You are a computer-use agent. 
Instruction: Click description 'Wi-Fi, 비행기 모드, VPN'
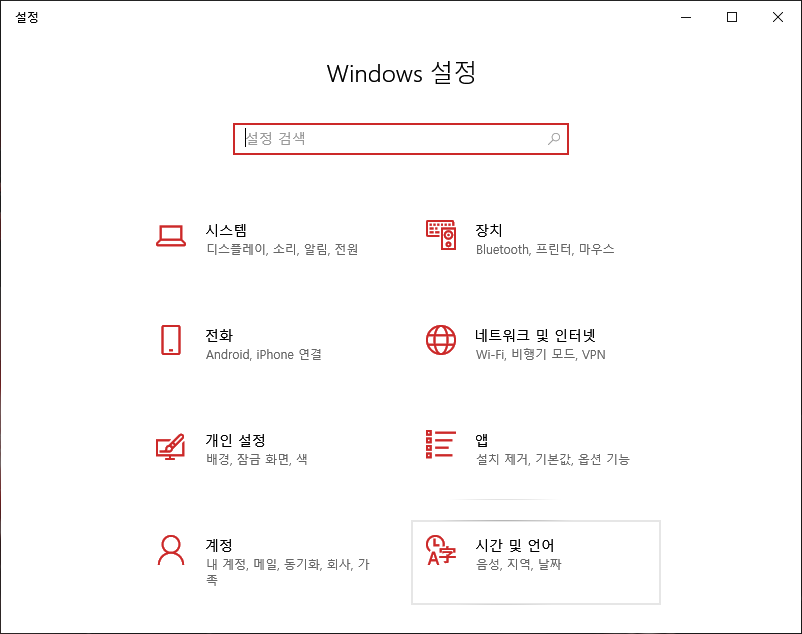(541, 354)
